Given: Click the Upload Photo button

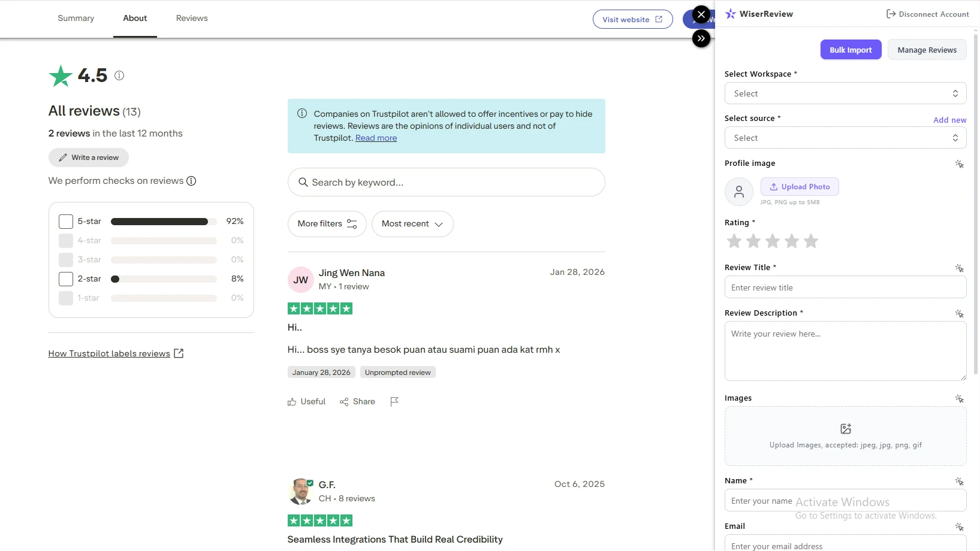Looking at the screenshot, I should click(800, 187).
